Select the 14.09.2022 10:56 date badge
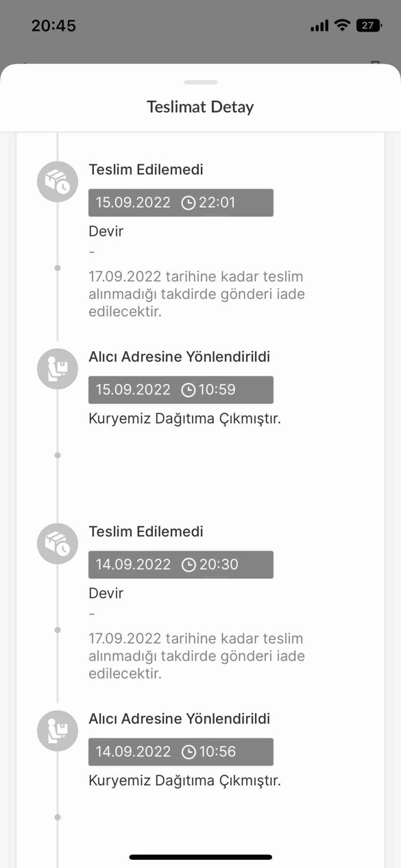Screen dimensions: 401x868 pyautogui.click(x=181, y=752)
